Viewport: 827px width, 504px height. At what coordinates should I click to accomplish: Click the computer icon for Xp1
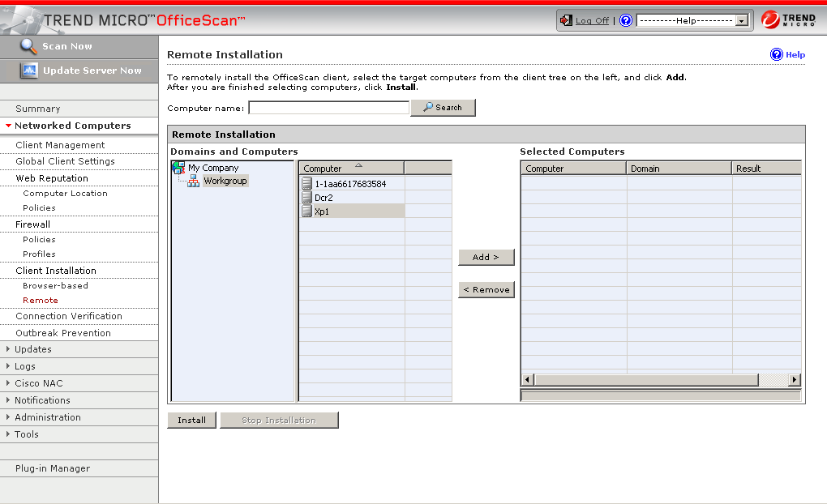tap(306, 211)
